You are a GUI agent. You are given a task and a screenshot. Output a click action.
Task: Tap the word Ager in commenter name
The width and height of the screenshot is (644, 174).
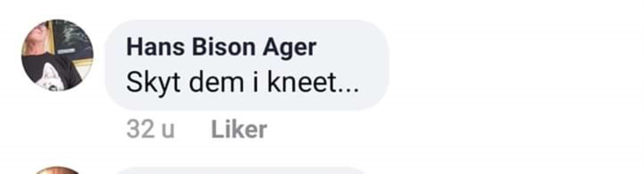pyautogui.click(x=289, y=48)
